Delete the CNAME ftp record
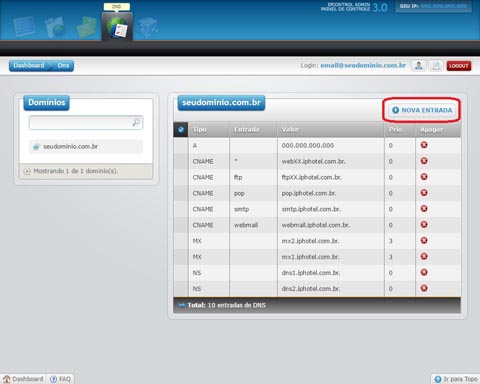Image resolution: width=480 pixels, height=384 pixels. (424, 177)
